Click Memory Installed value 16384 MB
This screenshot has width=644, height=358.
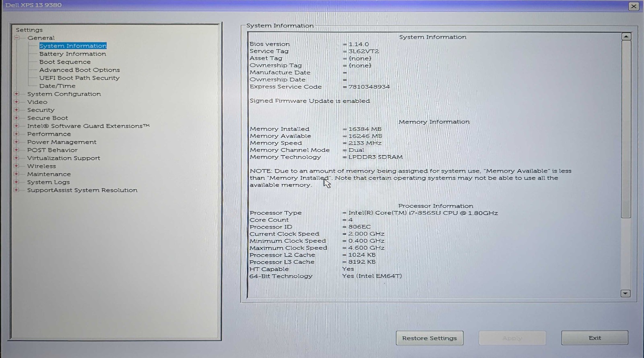pos(365,129)
